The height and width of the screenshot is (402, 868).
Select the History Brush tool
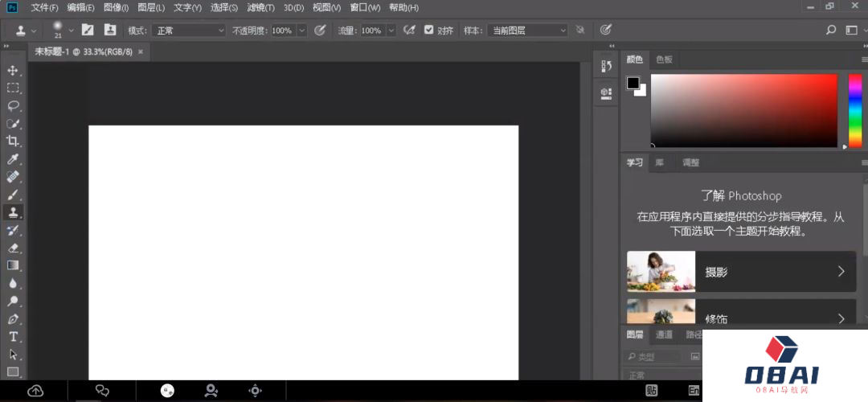click(13, 230)
